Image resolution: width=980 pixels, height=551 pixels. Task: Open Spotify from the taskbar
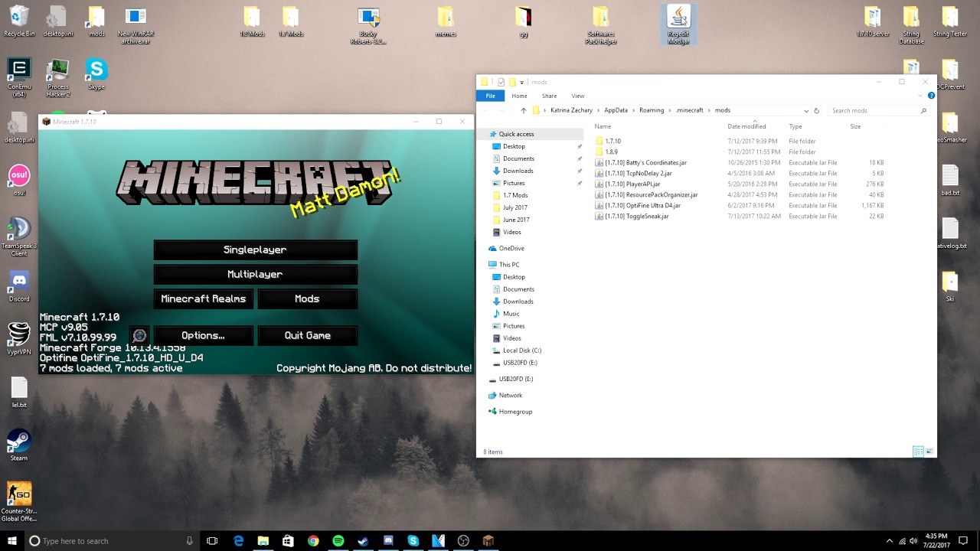tap(338, 541)
